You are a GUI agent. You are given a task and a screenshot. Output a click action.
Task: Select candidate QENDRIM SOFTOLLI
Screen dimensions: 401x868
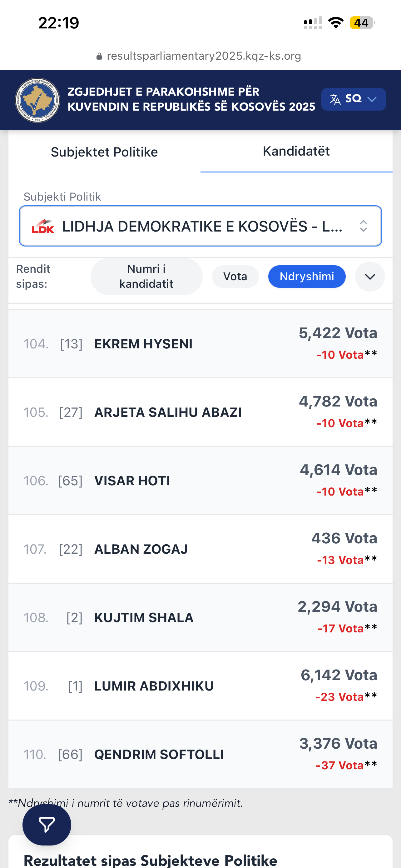pos(159,755)
